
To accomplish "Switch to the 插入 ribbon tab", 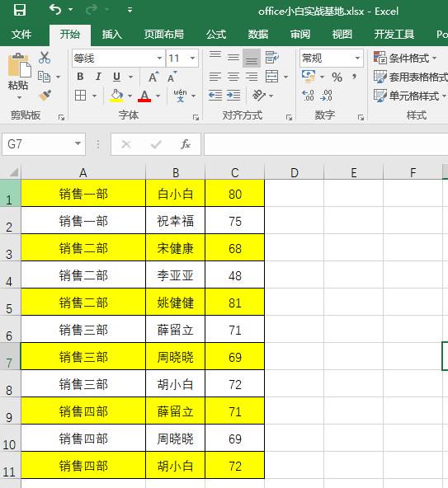I will tap(112, 35).
